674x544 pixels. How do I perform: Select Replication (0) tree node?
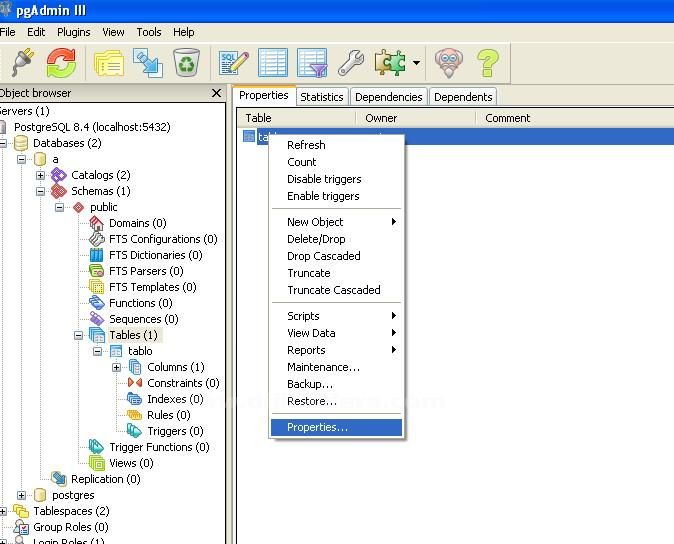click(x=105, y=479)
